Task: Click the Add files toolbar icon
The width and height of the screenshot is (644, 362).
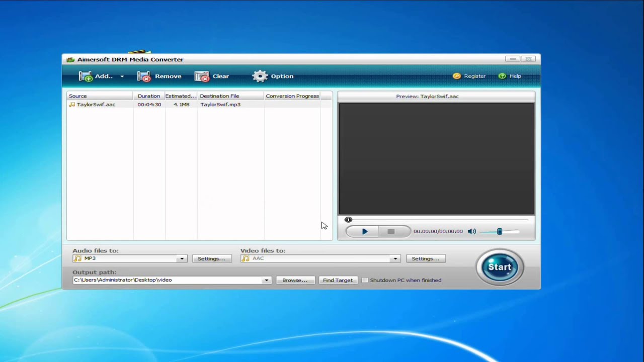Action: 86,76
